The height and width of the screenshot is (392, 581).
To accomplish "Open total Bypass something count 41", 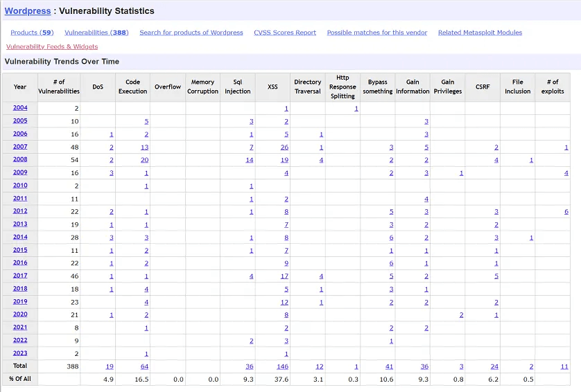I will click(x=390, y=366).
